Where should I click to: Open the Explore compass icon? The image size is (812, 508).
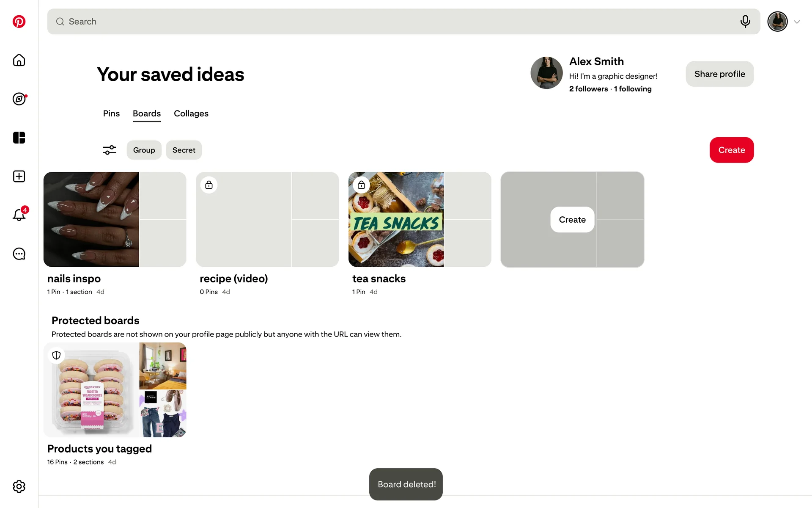[x=19, y=99]
